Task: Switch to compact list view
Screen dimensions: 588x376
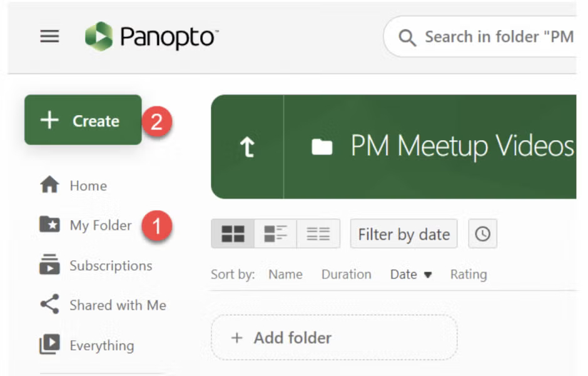Action: tap(318, 234)
